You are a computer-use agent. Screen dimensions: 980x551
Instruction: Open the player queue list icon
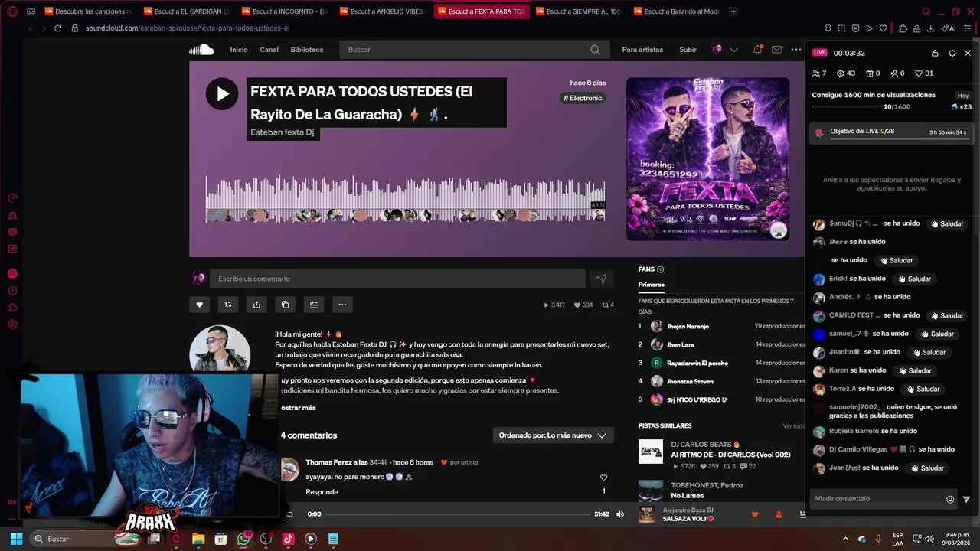pos(802,514)
